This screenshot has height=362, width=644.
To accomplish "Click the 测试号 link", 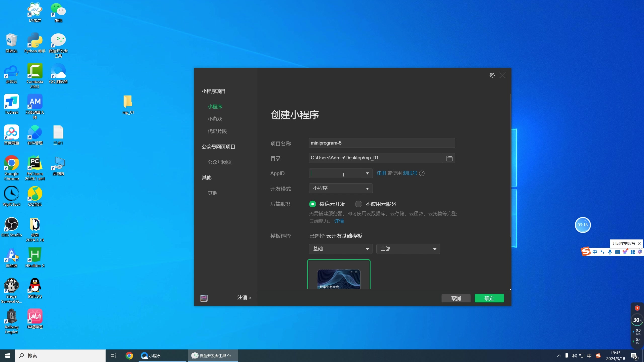I will pos(410,173).
